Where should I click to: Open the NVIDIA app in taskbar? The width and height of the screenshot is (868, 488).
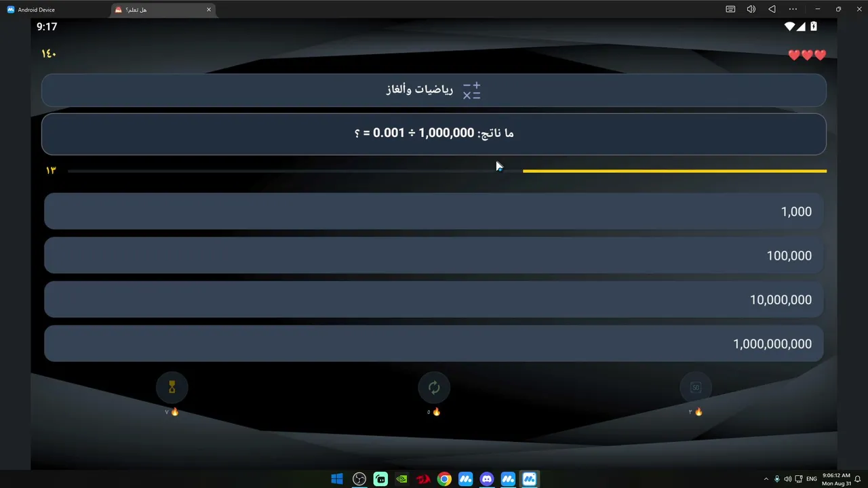click(x=402, y=479)
